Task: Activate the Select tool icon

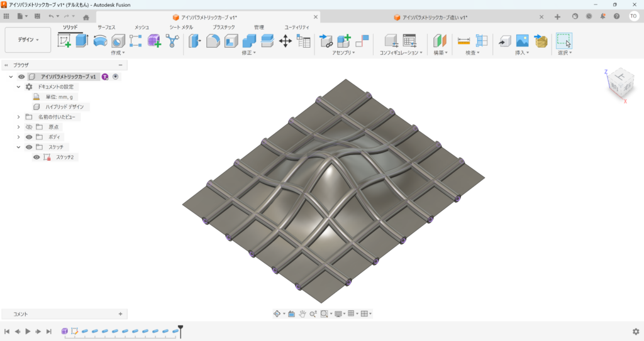Action: (x=564, y=41)
